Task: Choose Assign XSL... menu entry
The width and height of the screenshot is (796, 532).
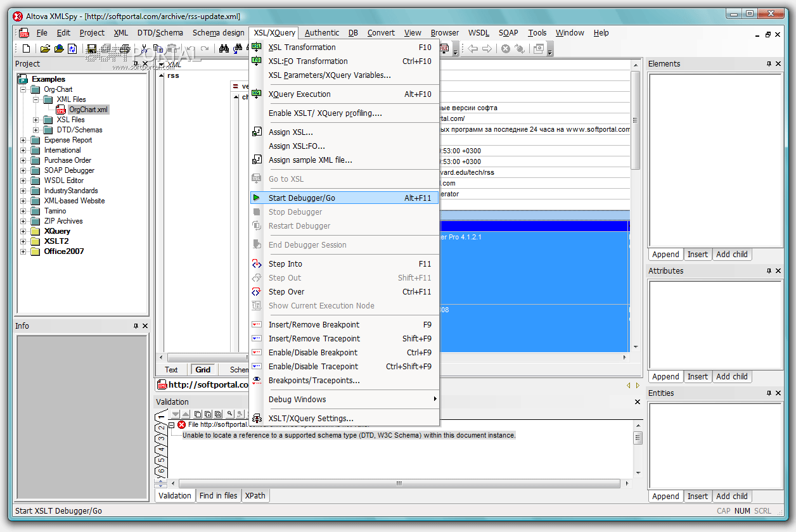Action: pyautogui.click(x=344, y=132)
